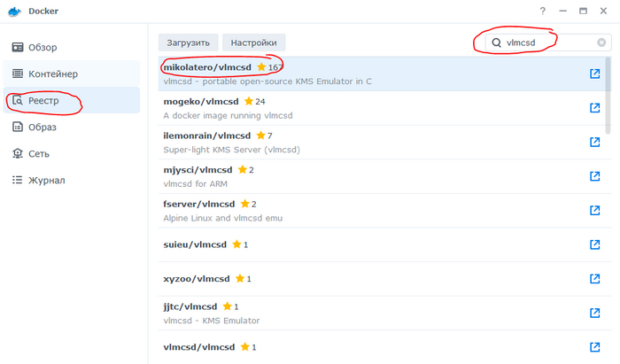Click the Docker window title text
This screenshot has height=364, width=620.
[43, 11]
